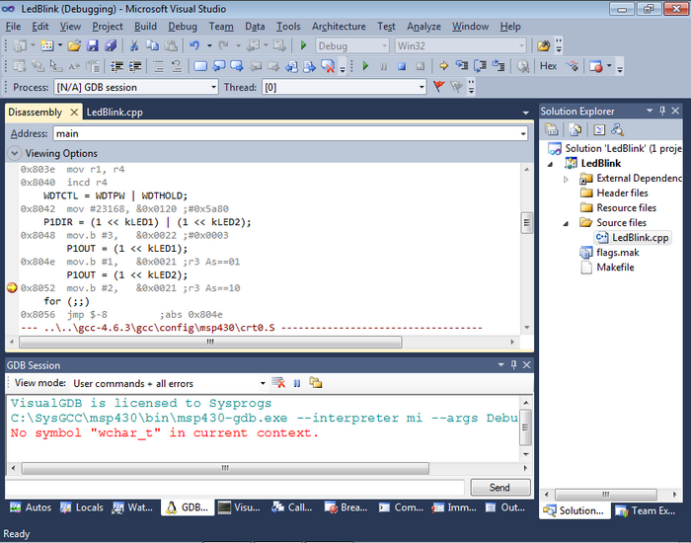
Task: Open file with the folder icon
Action: [74, 45]
